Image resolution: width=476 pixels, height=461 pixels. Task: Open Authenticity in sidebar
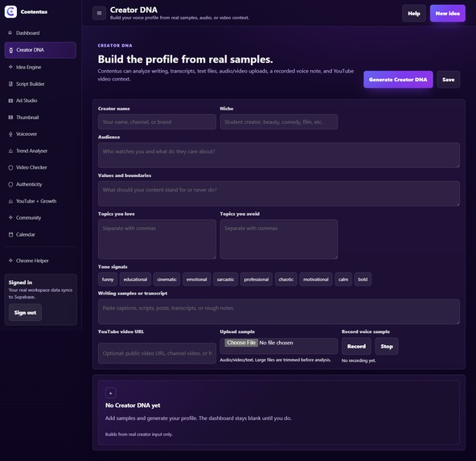[x=40, y=184]
